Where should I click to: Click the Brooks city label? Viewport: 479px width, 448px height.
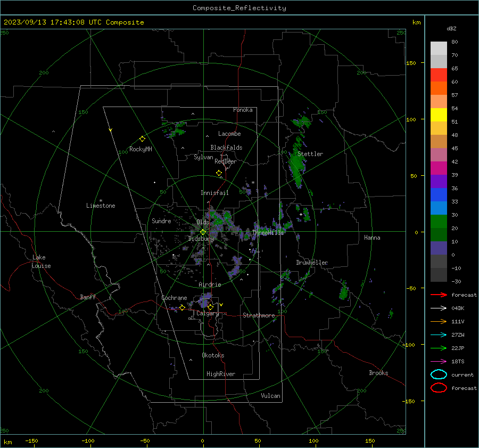coord(378,373)
